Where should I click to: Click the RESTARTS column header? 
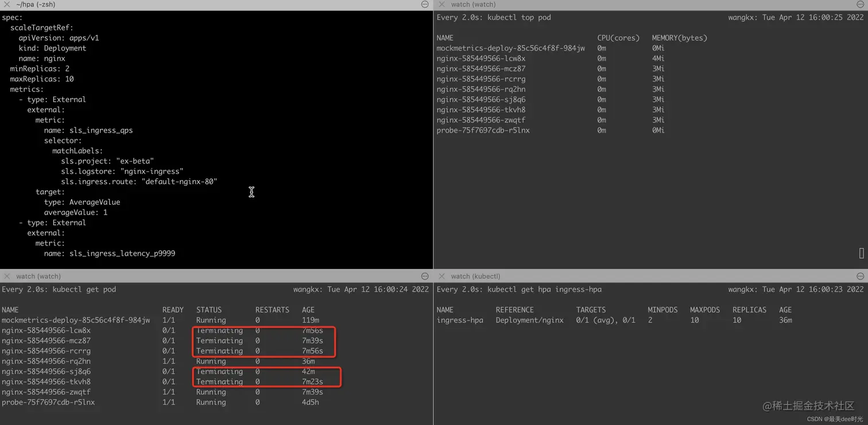[x=272, y=310]
